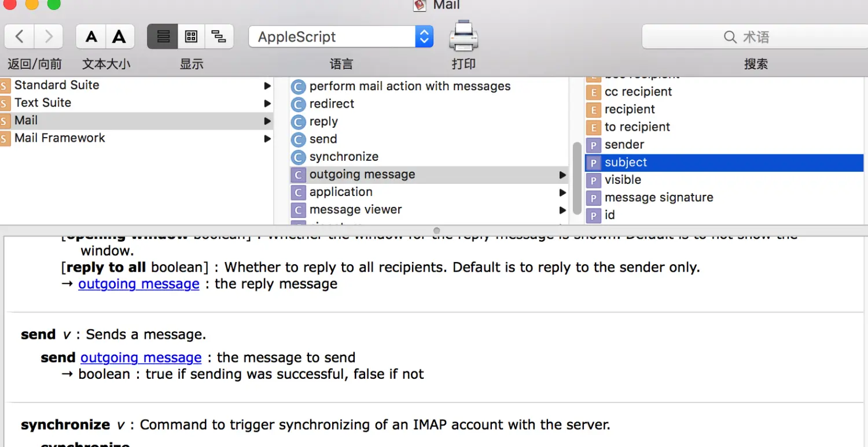Click the middle column scrollbar

(x=576, y=178)
